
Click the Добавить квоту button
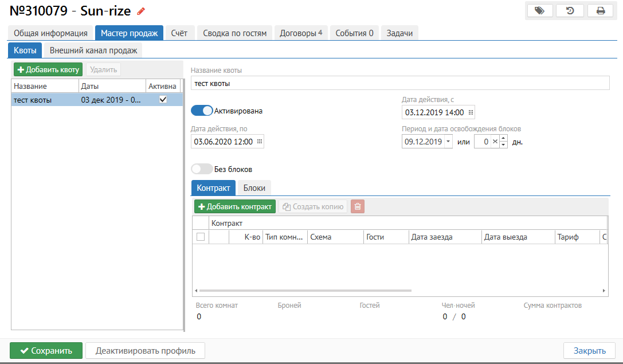48,69
